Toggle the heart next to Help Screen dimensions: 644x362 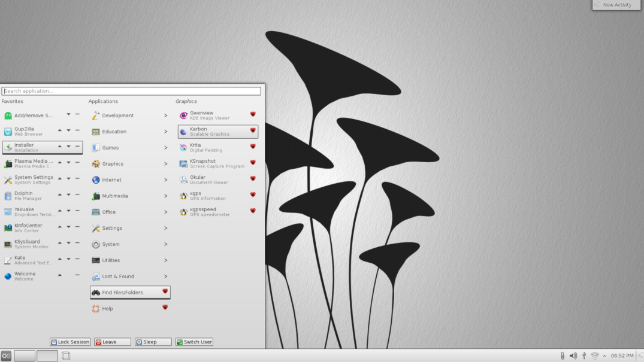(x=165, y=308)
